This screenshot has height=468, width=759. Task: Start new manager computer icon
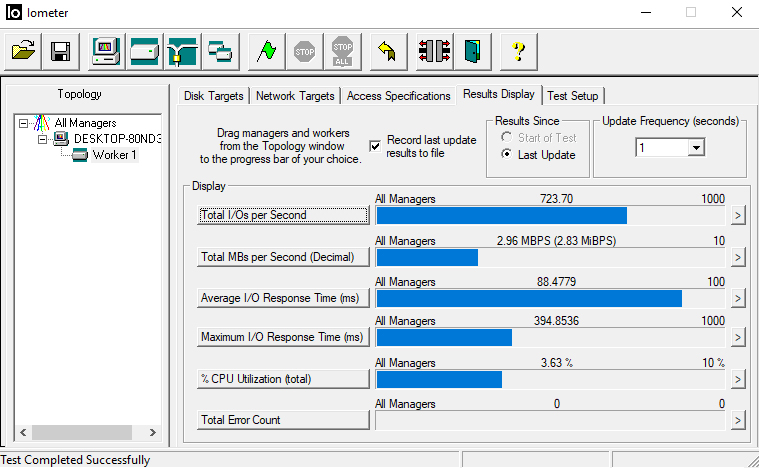click(x=106, y=51)
